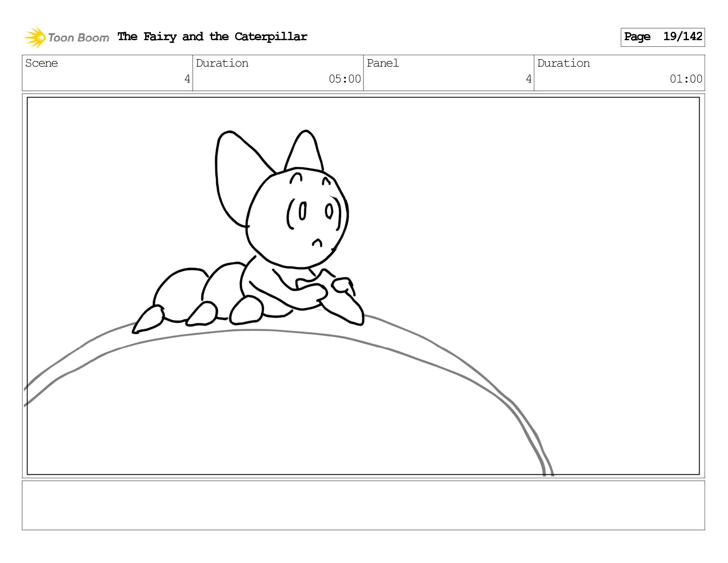
Task: Select the title 'The Fairy and the Caterpillar'
Action: pos(212,37)
